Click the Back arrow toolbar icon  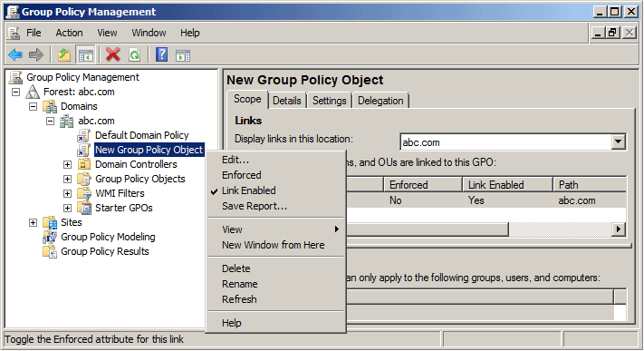pos(15,54)
